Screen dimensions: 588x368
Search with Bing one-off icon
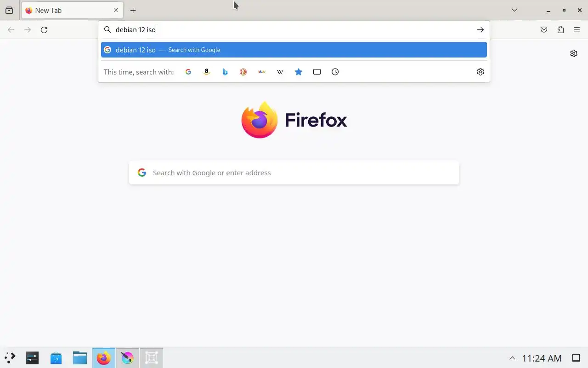click(x=225, y=72)
